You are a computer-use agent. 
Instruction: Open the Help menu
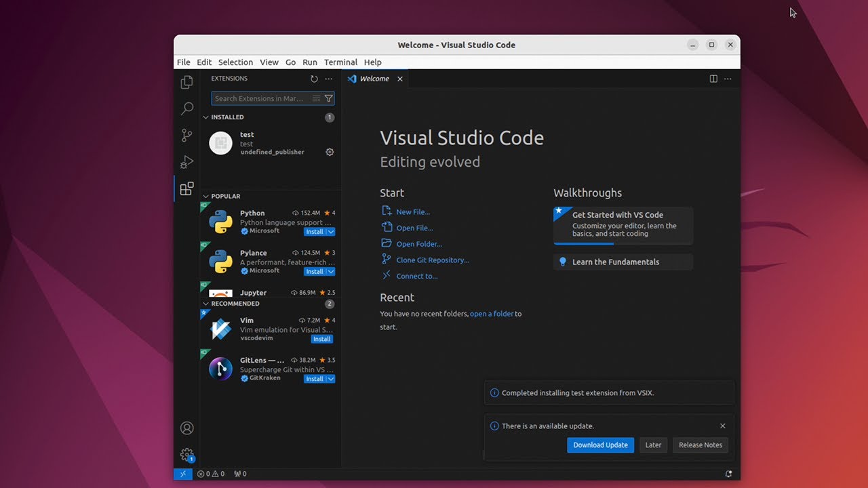[373, 62]
